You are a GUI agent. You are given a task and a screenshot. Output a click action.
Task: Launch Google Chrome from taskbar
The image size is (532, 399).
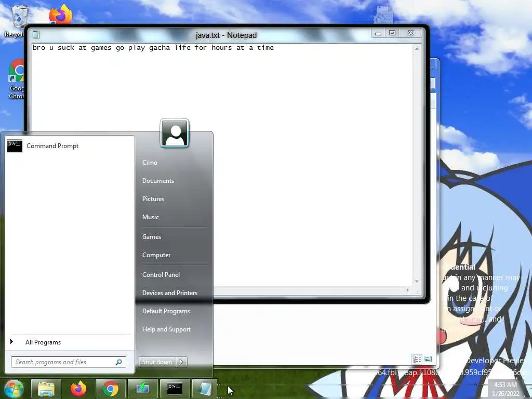111,389
